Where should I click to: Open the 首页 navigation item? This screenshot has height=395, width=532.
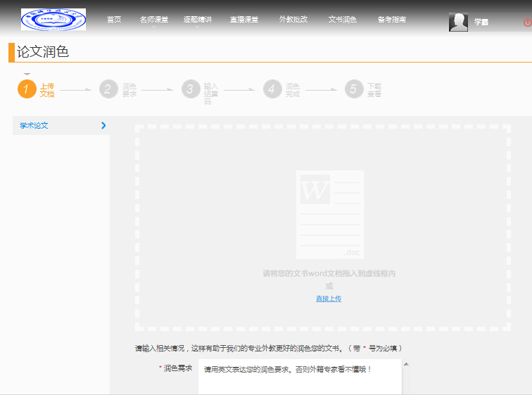click(x=114, y=20)
